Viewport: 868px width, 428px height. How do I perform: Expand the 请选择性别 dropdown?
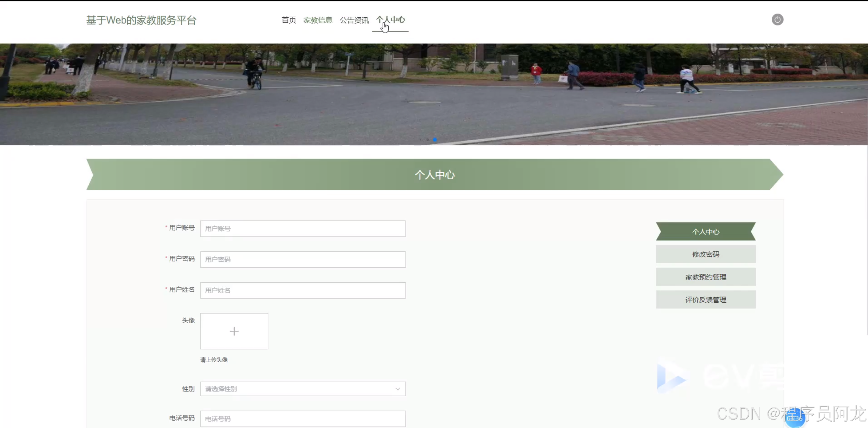303,389
